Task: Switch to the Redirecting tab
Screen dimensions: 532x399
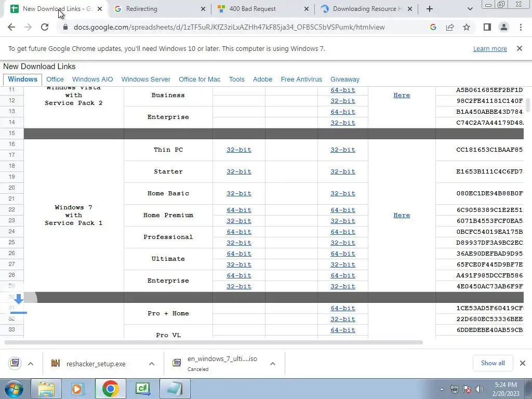Action: click(x=159, y=9)
